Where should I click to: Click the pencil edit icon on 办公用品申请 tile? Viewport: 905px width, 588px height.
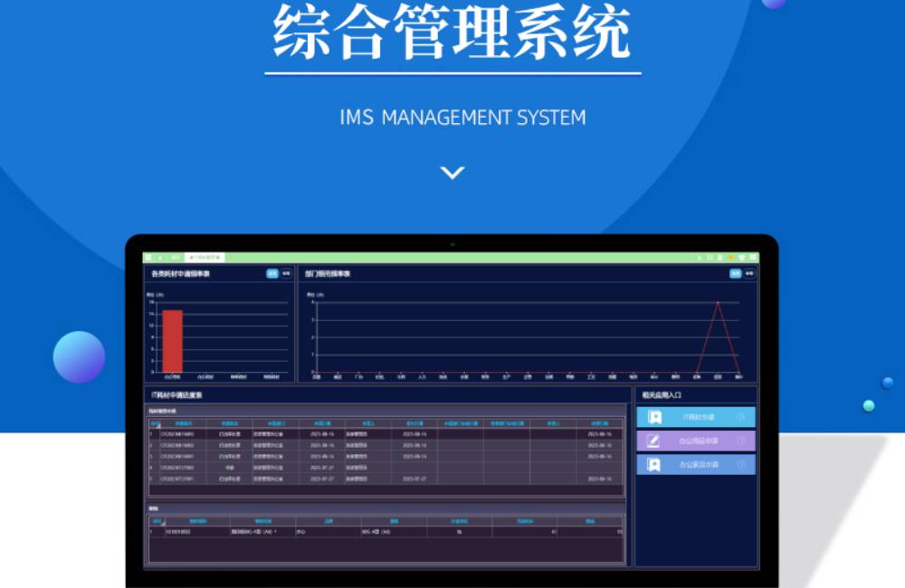coord(654,441)
